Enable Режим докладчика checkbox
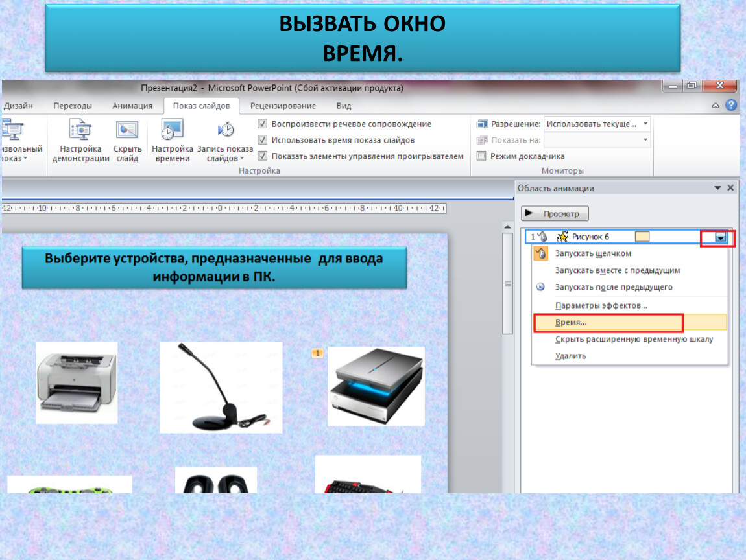 (x=481, y=156)
